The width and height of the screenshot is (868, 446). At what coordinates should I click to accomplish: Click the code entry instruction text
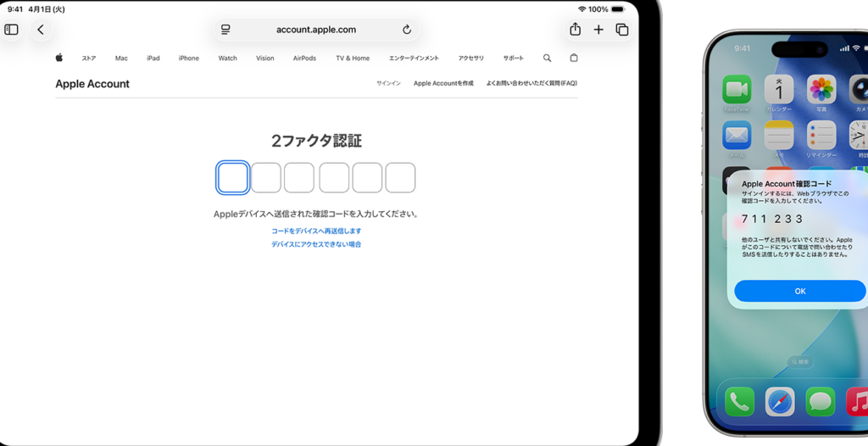(x=316, y=214)
